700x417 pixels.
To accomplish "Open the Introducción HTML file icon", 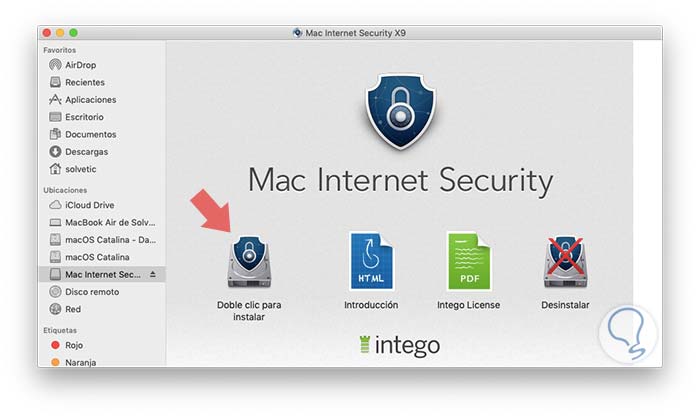I will 371,261.
